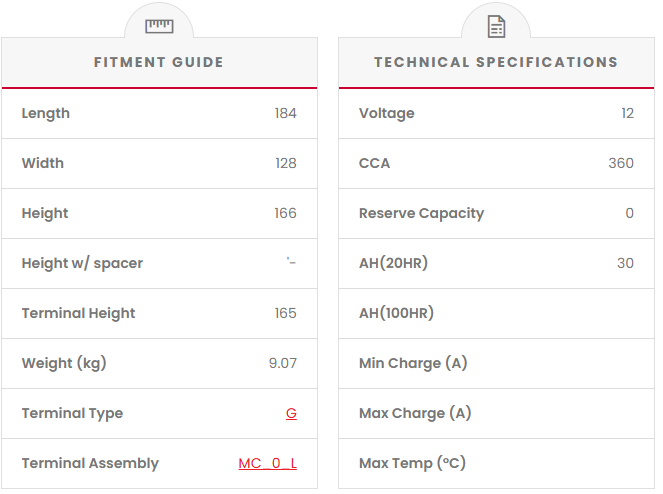Select the Fitment Guide header

tap(159, 62)
